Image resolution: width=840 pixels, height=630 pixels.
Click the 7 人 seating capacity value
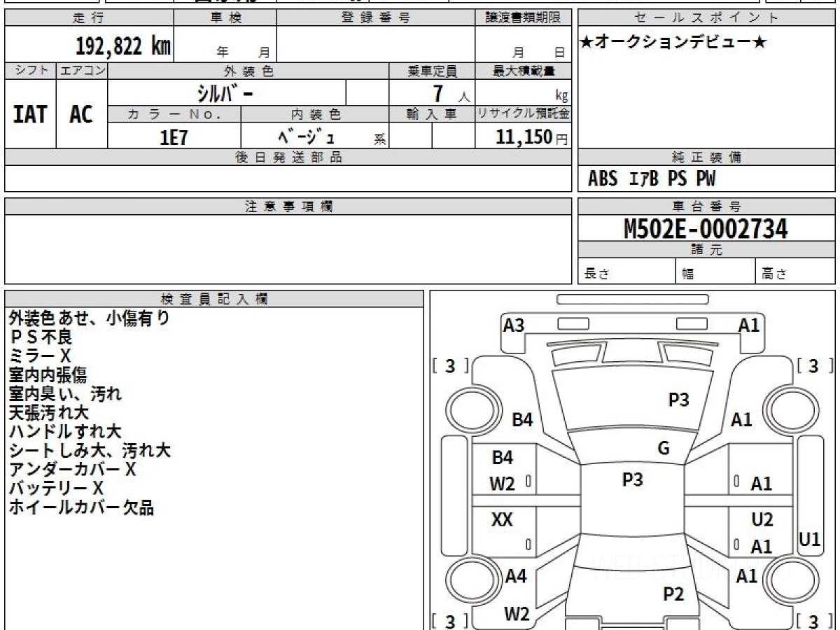(x=451, y=93)
